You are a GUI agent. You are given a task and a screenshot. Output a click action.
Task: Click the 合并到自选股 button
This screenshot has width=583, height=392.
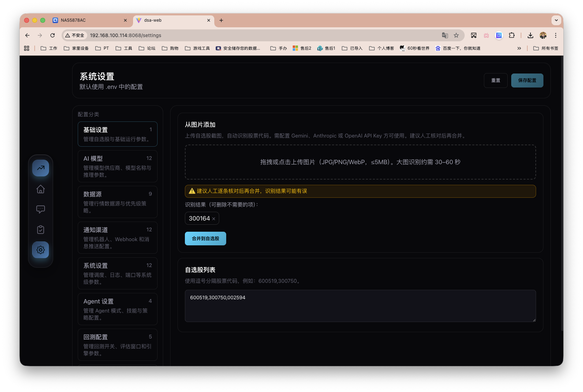click(205, 238)
